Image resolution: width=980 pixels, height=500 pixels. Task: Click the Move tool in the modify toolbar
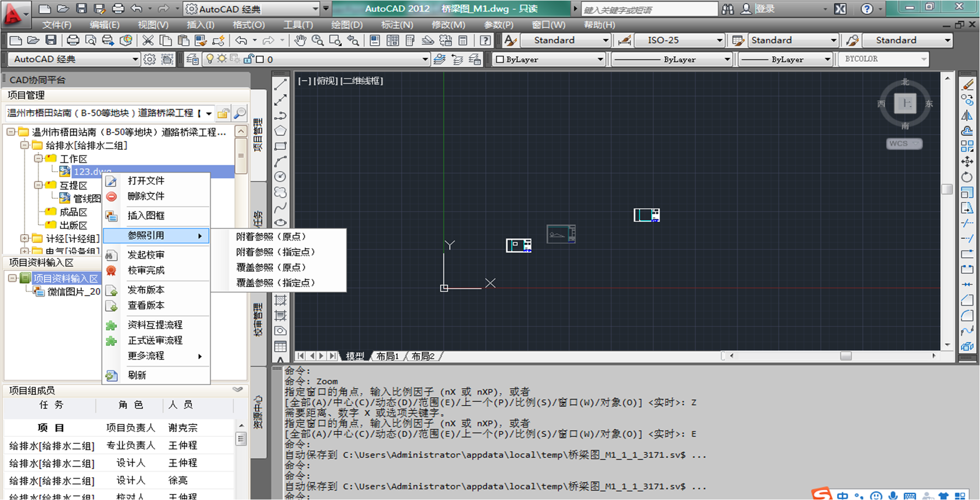967,162
